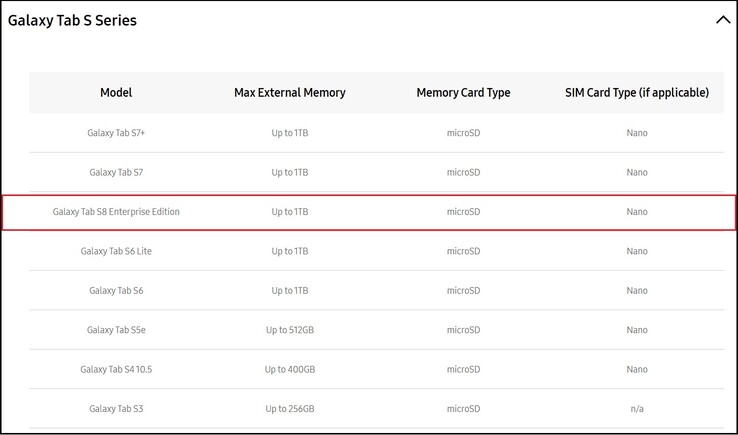This screenshot has width=738, height=435.
Task: Select the Galaxy Tab S5e row
Action: 116,330
